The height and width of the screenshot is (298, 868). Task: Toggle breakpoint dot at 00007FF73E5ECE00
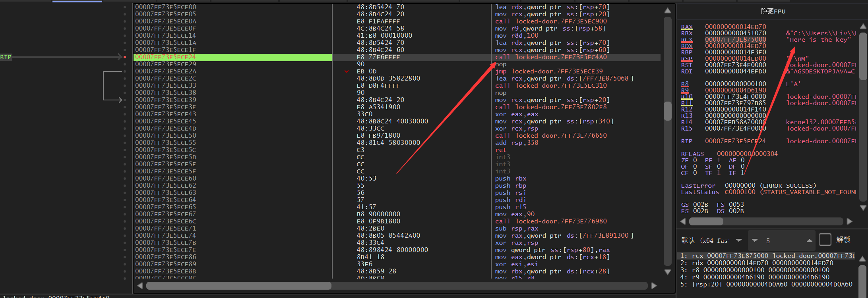125,7
